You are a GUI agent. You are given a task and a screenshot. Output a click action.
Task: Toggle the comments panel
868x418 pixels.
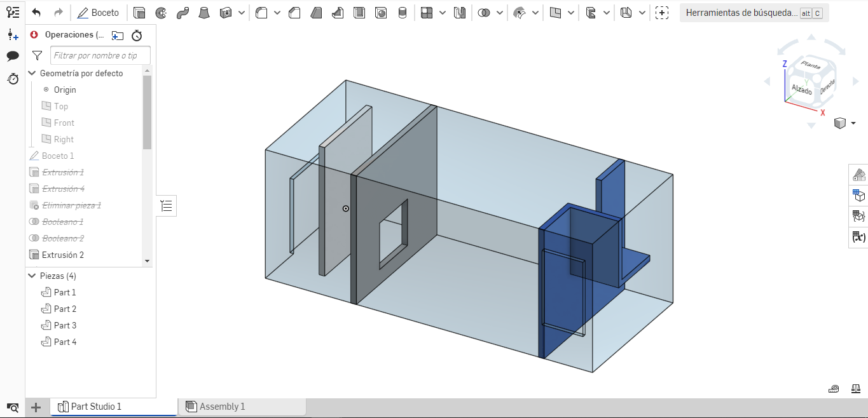[x=13, y=56]
